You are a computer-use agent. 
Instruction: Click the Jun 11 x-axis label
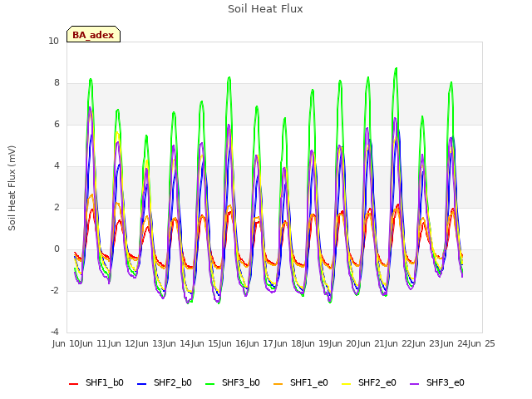pyautogui.click(x=95, y=343)
